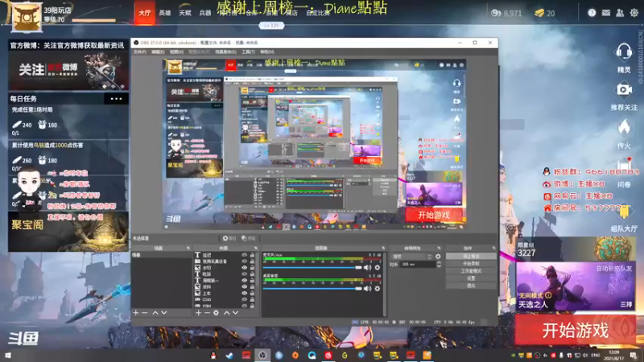
Task: Remove selected source with minus icon
Action: (x=207, y=313)
